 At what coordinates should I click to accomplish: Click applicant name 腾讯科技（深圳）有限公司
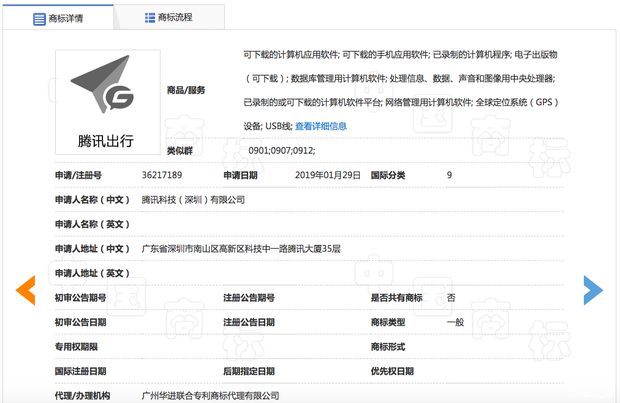193,199
